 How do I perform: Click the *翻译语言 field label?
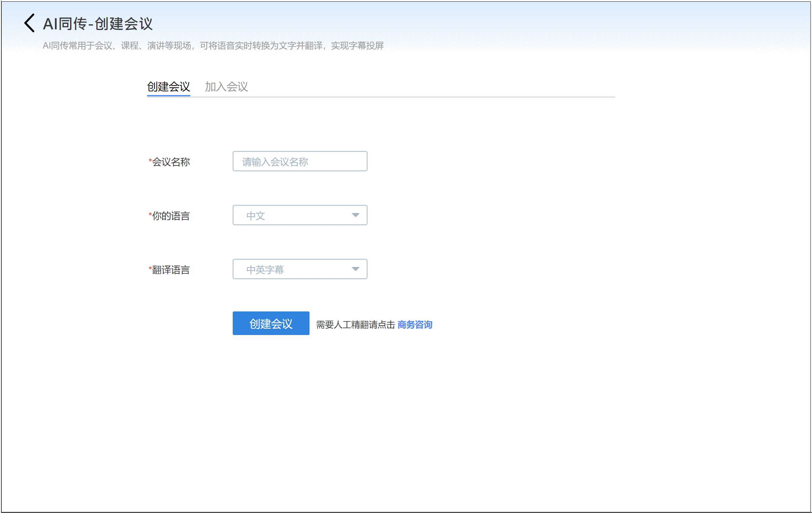coord(169,270)
